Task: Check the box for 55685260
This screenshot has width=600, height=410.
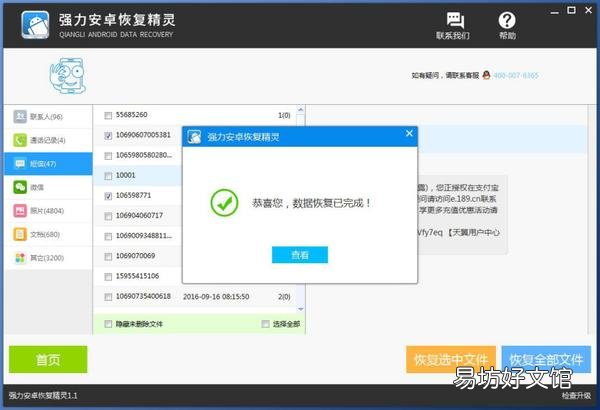Action: pyautogui.click(x=108, y=115)
